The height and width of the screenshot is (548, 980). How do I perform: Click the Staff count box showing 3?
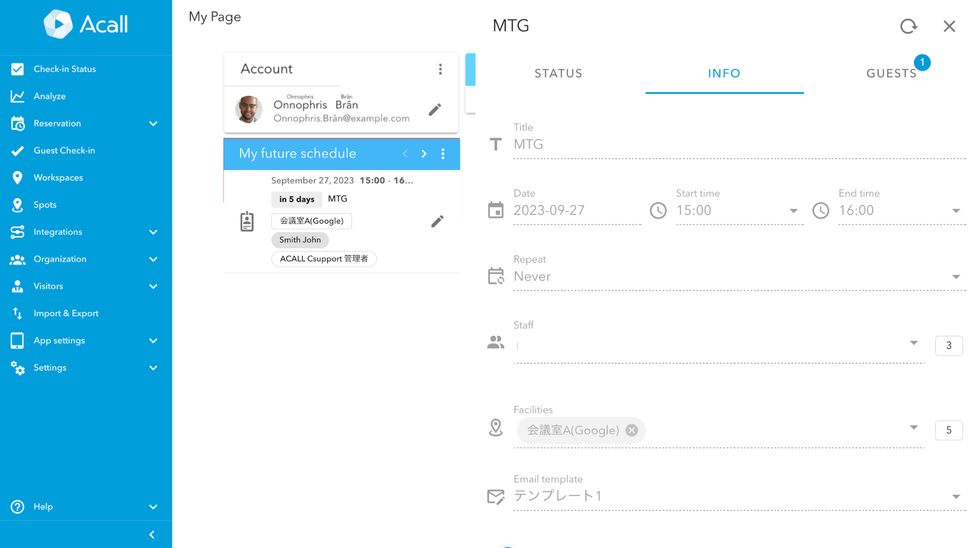(949, 345)
